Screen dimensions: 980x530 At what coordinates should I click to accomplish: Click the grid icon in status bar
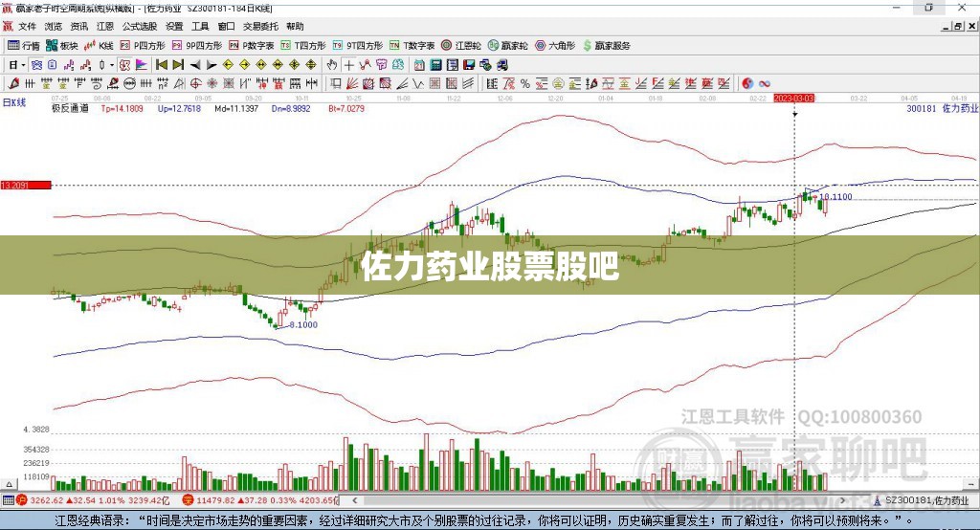pyautogui.click(x=8, y=500)
